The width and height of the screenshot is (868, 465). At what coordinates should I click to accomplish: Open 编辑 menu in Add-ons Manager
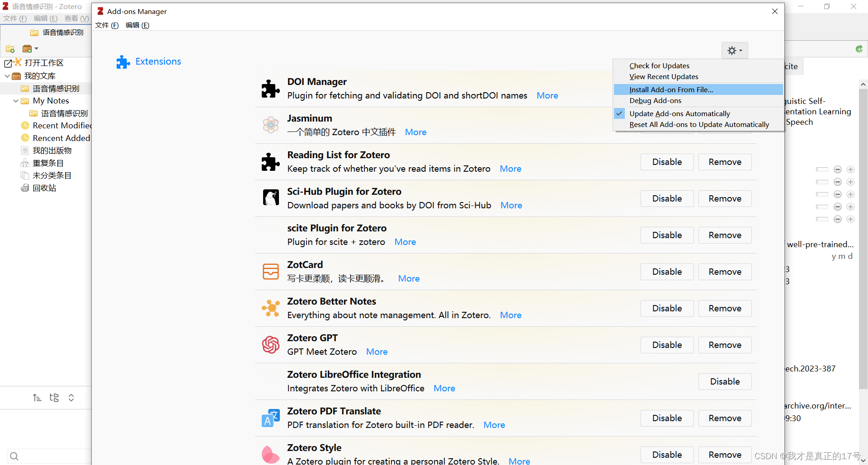137,25
